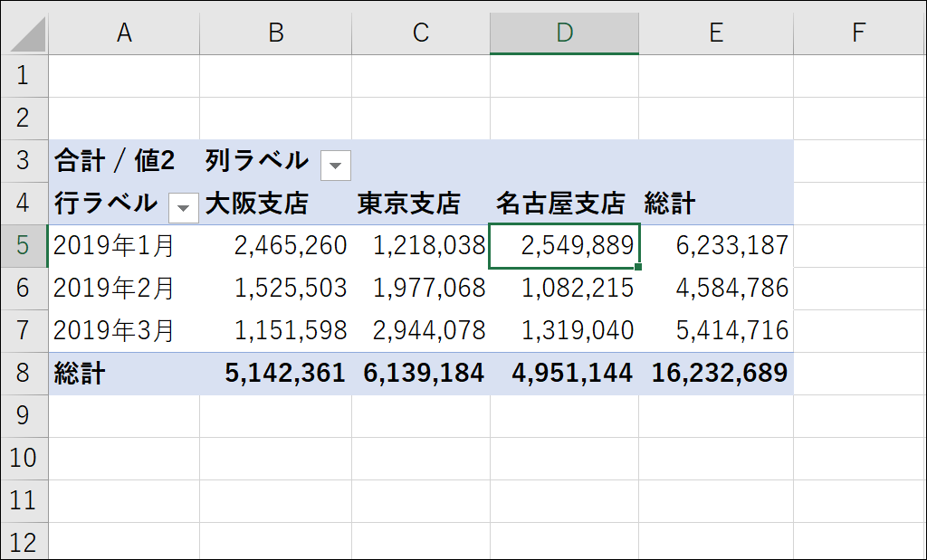927x560 pixels.
Task: Select the 2019年3月 row label
Action: coord(124,331)
